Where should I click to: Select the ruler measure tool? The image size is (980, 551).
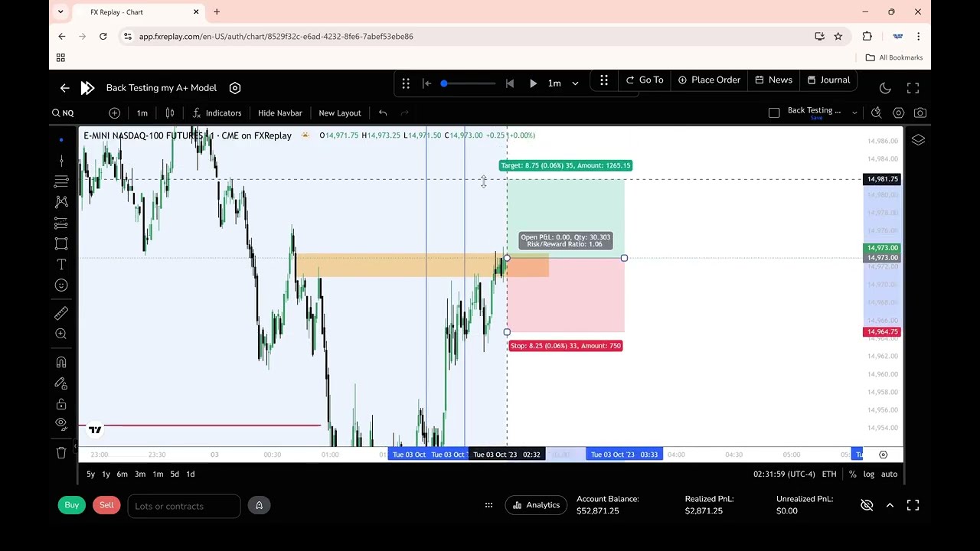[61, 313]
